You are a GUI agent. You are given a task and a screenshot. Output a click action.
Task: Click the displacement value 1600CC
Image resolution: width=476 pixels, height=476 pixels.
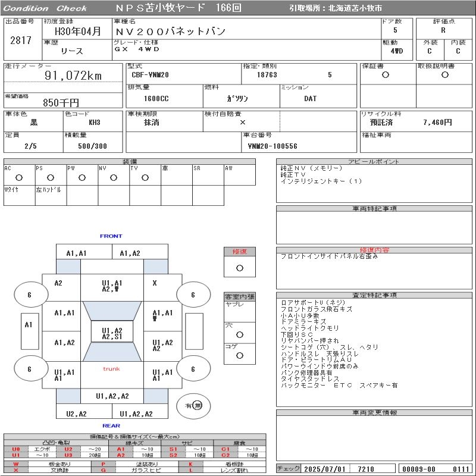click(156, 99)
